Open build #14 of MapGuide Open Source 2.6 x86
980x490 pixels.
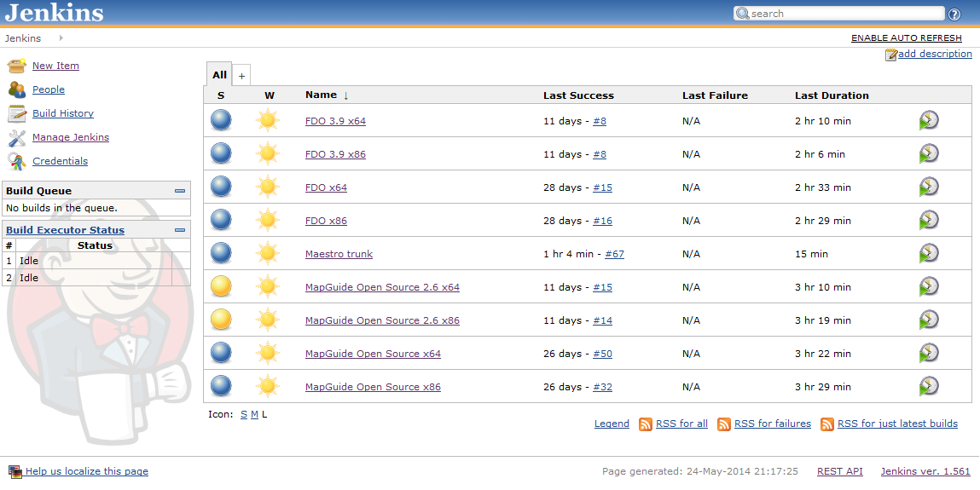click(602, 320)
